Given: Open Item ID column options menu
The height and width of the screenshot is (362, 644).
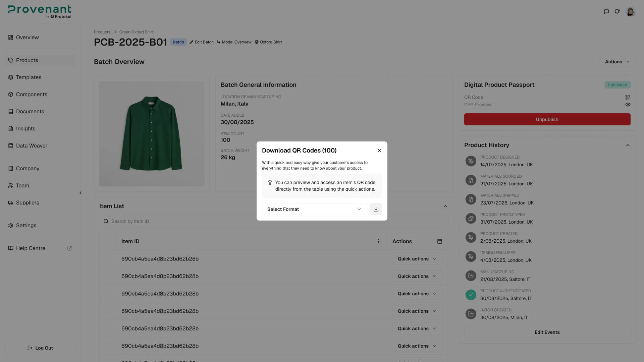Looking at the screenshot, I should [x=378, y=241].
